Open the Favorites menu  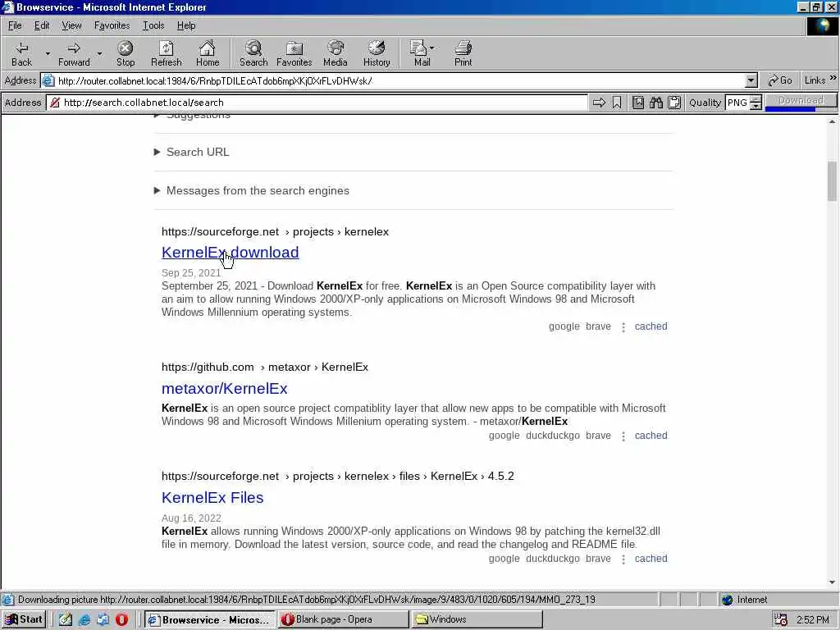[x=112, y=25]
